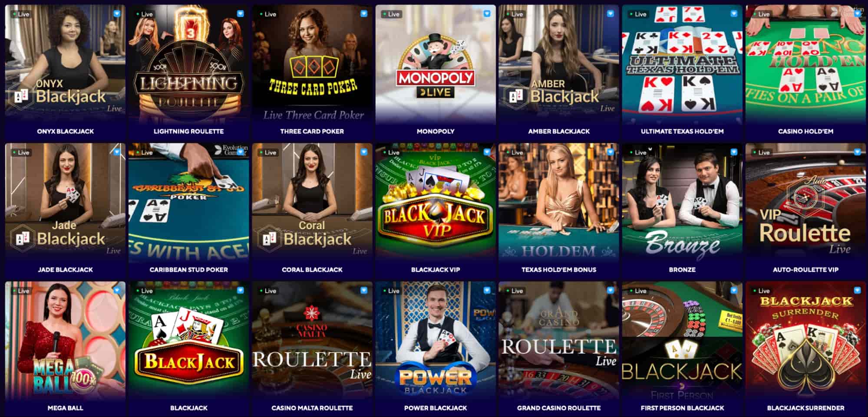Click the blue heart icon on Onyx Blackjack
Image resolution: width=868 pixels, height=417 pixels.
coord(117,14)
